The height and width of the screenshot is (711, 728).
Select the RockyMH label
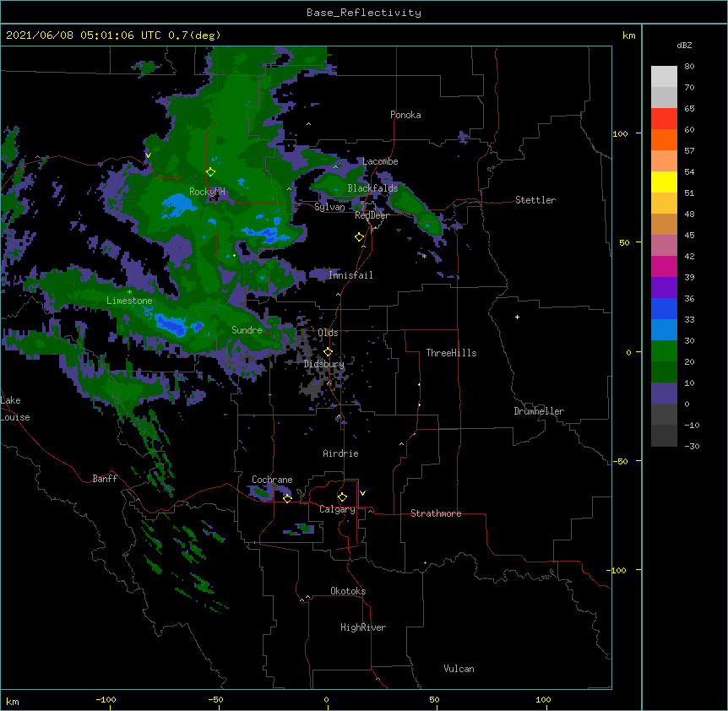[x=207, y=192]
